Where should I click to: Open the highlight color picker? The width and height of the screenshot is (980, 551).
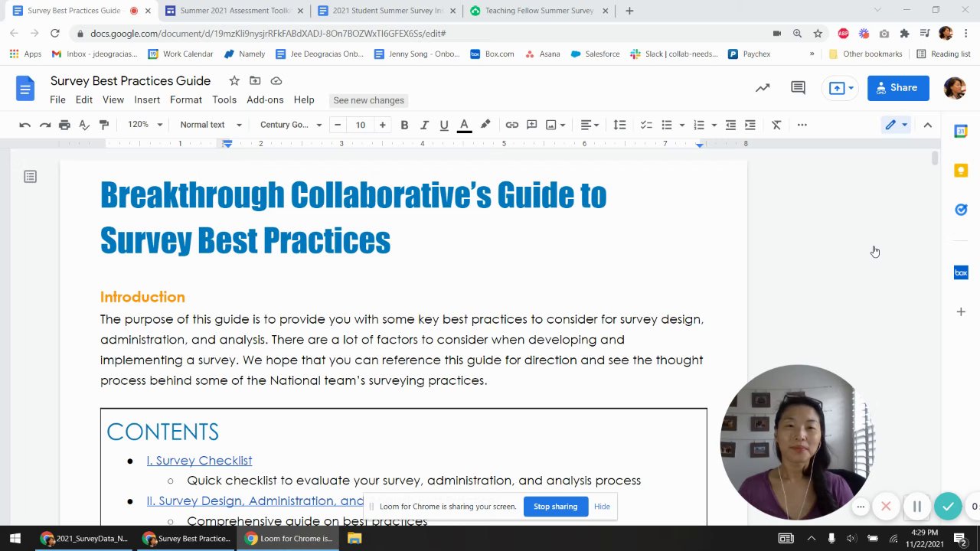pyautogui.click(x=485, y=125)
